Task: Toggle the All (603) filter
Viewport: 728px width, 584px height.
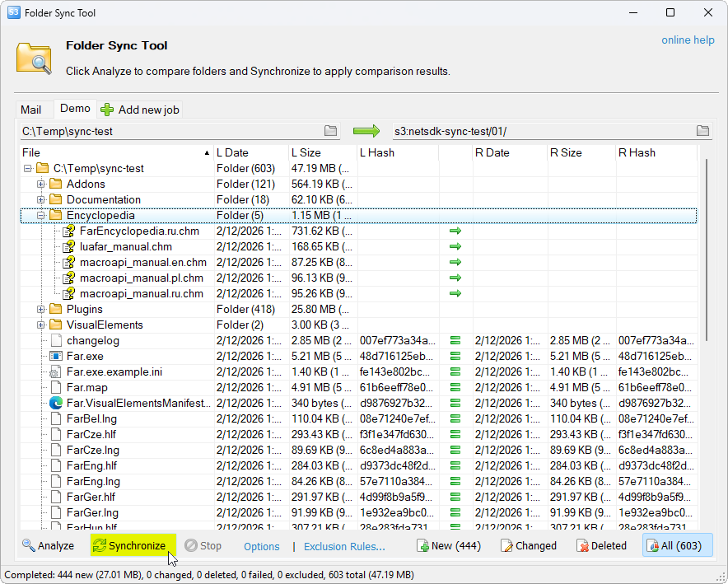Action: (678, 545)
